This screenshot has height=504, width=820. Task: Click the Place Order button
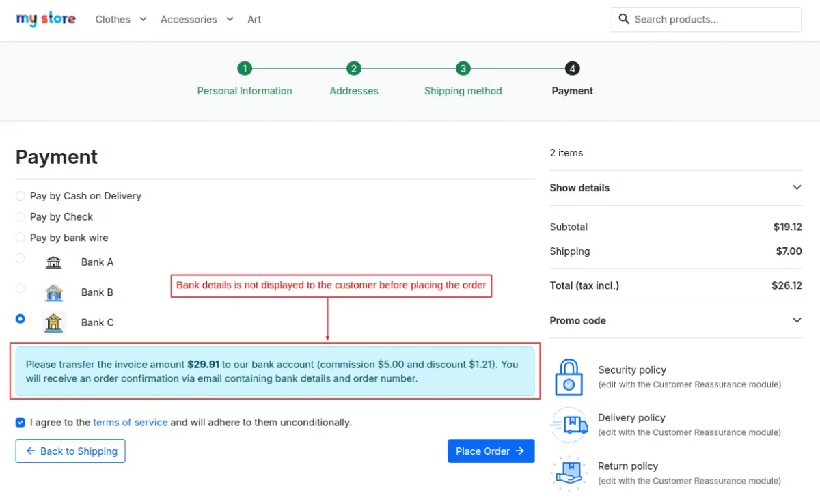coord(491,451)
